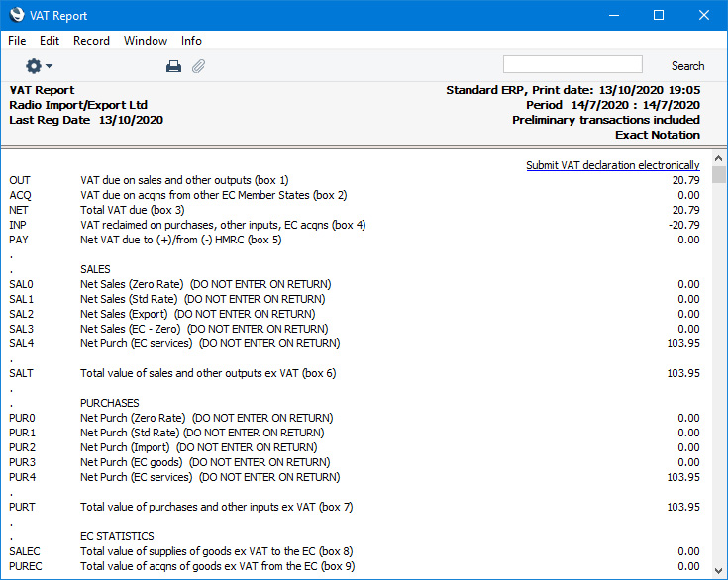Viewport: 728px width, 580px height.
Task: Click 'Total value of acqns of goods' row text
Action: [217, 566]
